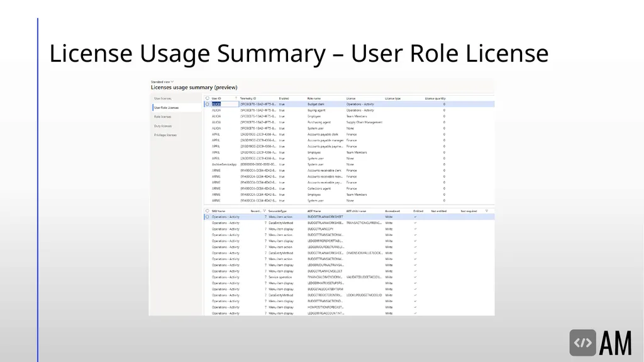Image resolution: width=644 pixels, height=362 pixels.
Task: Click the Enabled column header
Action: (284, 98)
